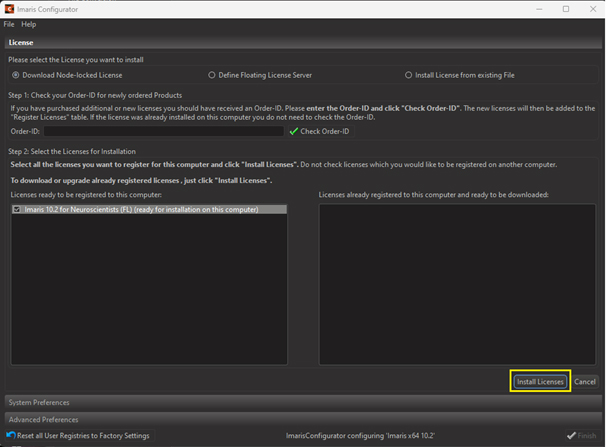
Task: Open the File menu
Action: 9,24
